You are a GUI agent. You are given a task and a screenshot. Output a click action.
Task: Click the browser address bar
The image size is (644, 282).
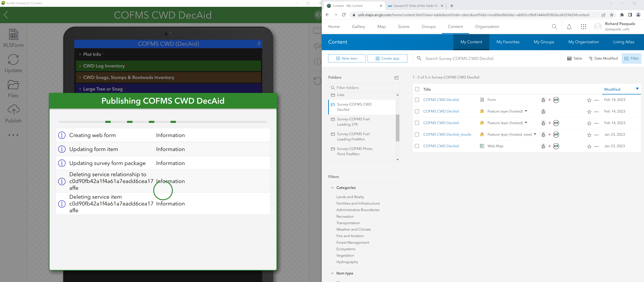(473, 15)
